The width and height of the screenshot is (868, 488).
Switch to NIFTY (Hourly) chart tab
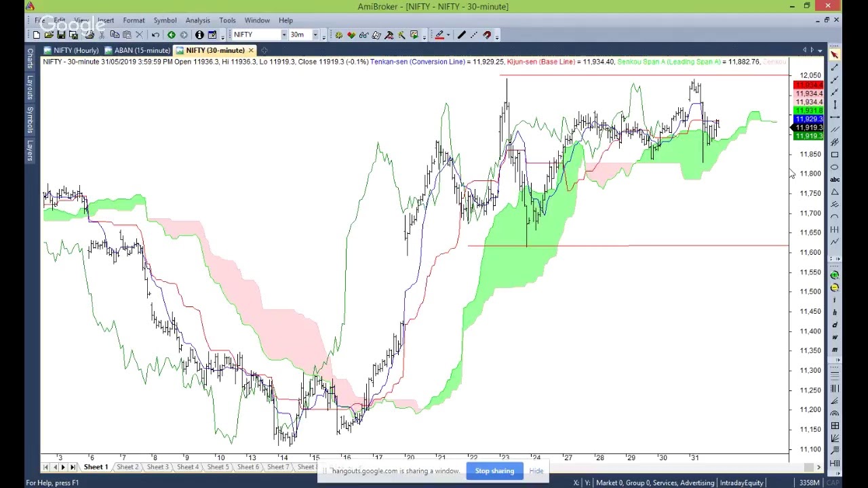[71, 50]
